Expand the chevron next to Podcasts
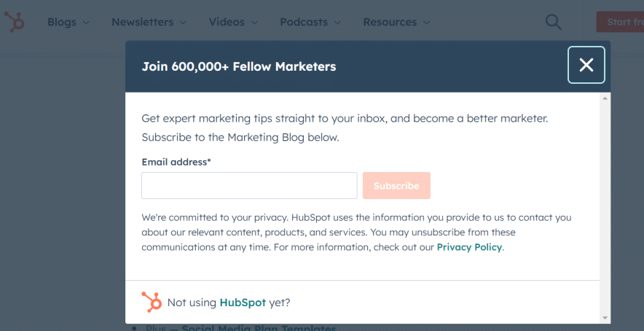The height and width of the screenshot is (331, 644). tap(338, 23)
